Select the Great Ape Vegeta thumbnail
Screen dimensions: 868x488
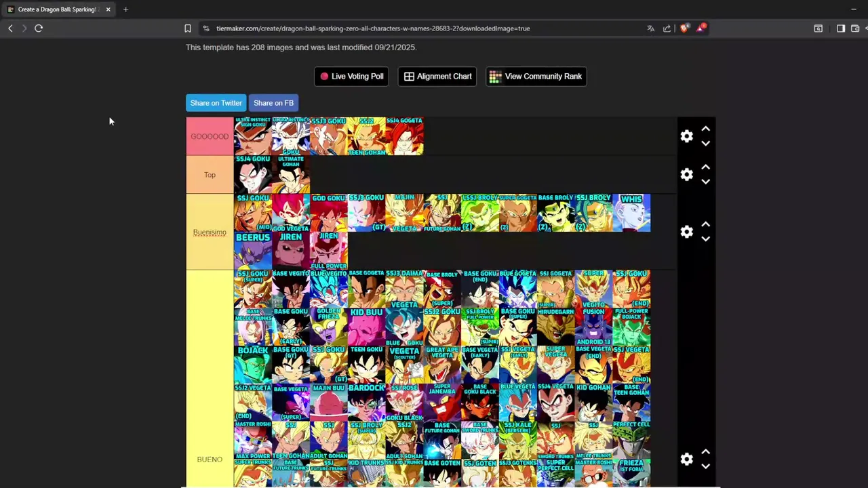coord(442,365)
